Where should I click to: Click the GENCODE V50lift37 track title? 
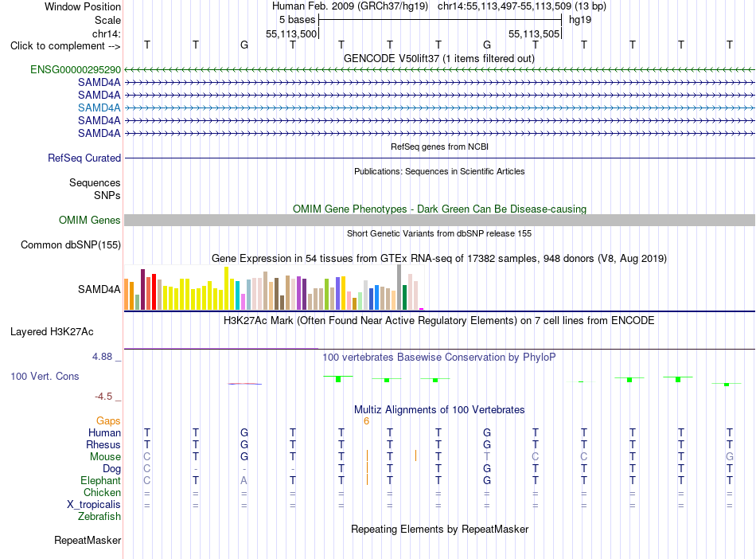click(x=438, y=58)
